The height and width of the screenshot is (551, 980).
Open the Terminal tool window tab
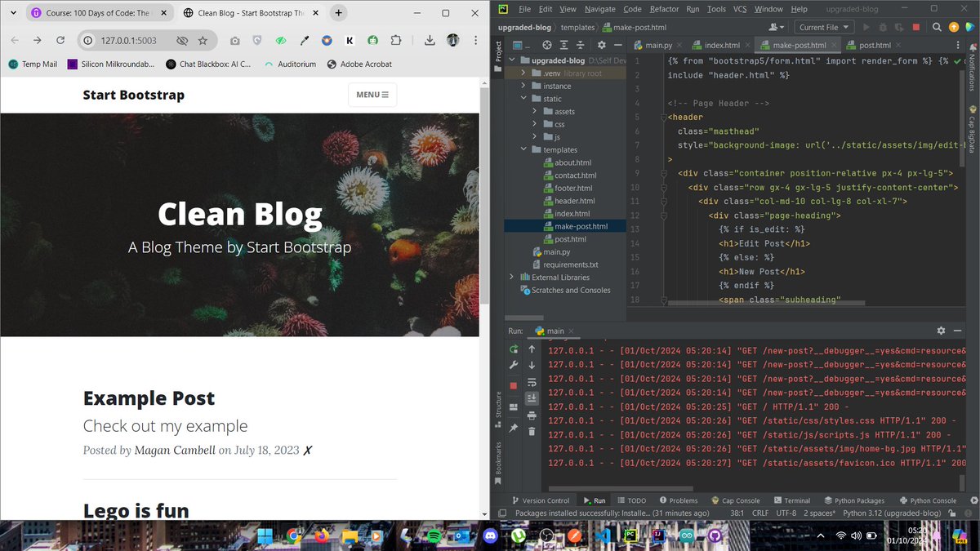pyautogui.click(x=791, y=500)
